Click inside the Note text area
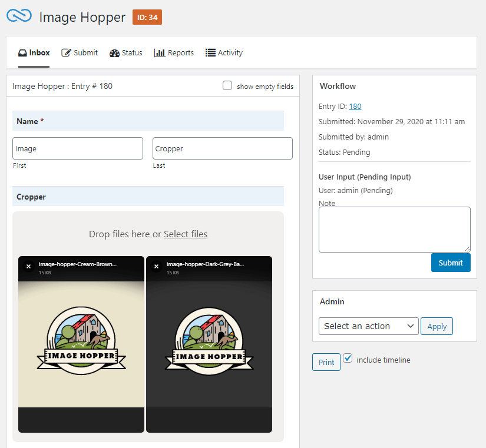Screen dimensions: 486x448 coord(394,229)
